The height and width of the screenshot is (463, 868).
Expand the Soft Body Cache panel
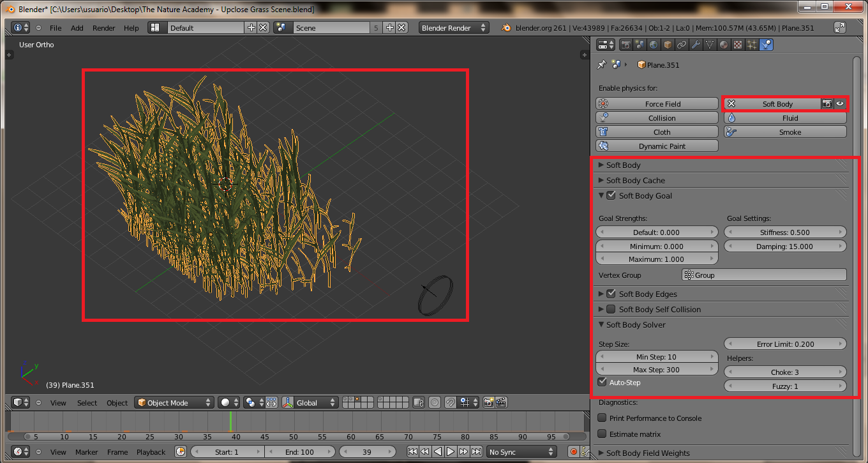click(x=635, y=180)
